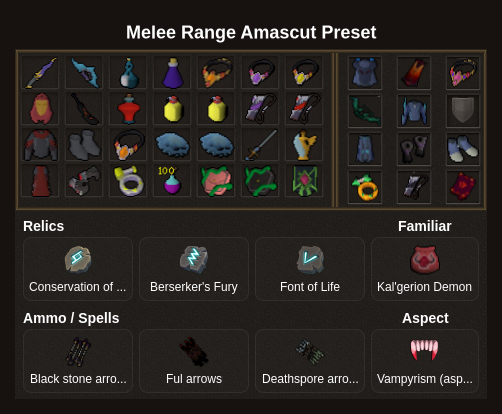This screenshot has width=502, height=414.
Task: Click the orange ring equipment slot
Action: (x=365, y=187)
